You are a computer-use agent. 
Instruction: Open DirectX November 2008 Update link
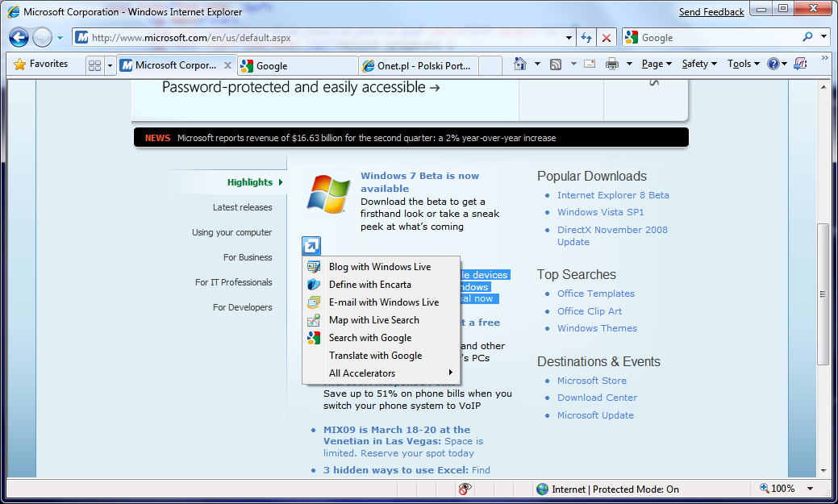[x=612, y=235]
